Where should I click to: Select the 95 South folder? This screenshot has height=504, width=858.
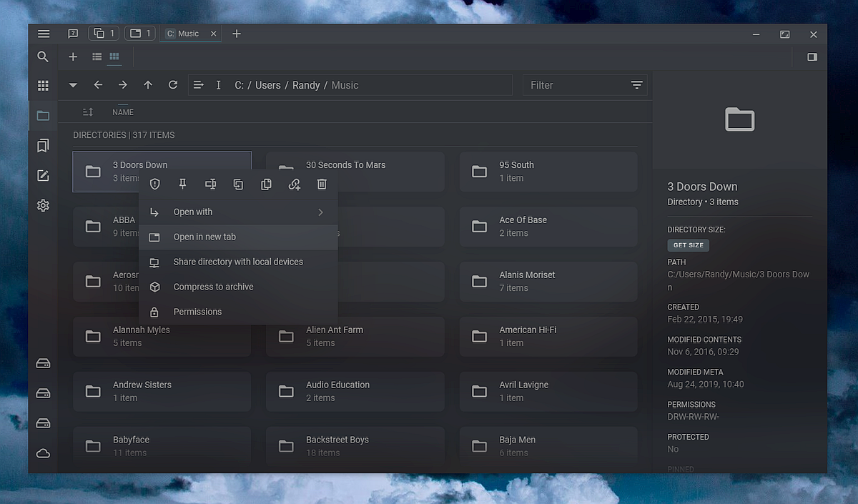point(548,172)
